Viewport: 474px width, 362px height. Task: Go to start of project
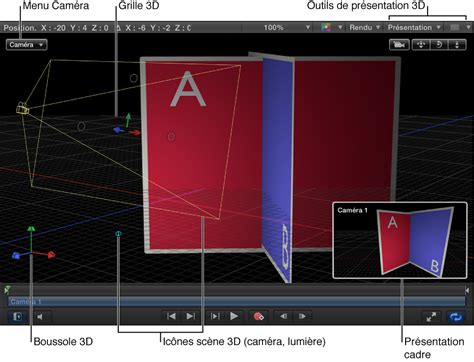pos(171,316)
